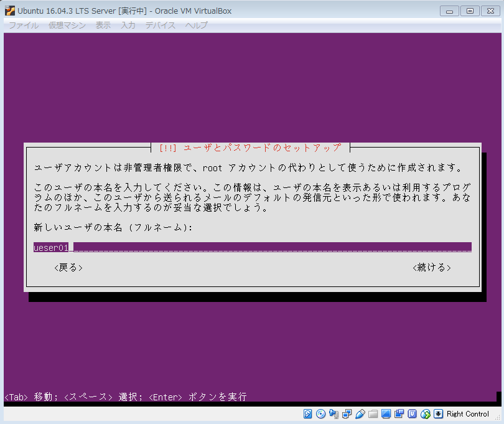Screen dimensions: 504x424
Task: Open the ヘルプ menu
Action: tap(197, 26)
